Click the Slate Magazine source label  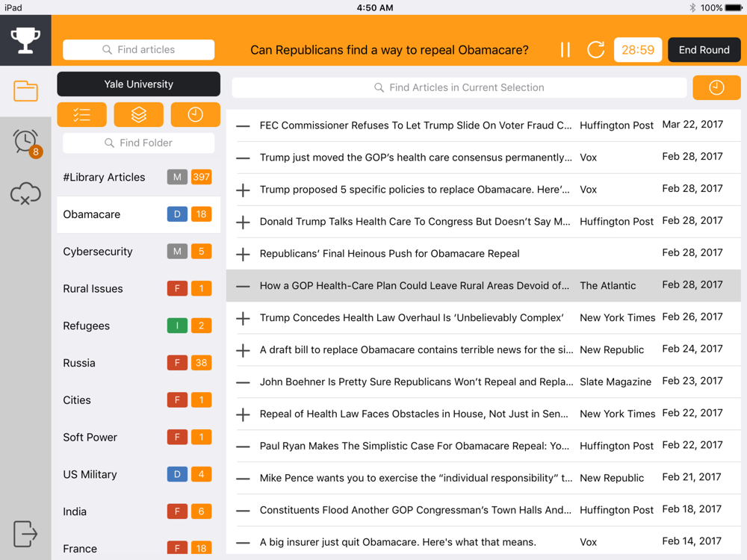(x=615, y=382)
